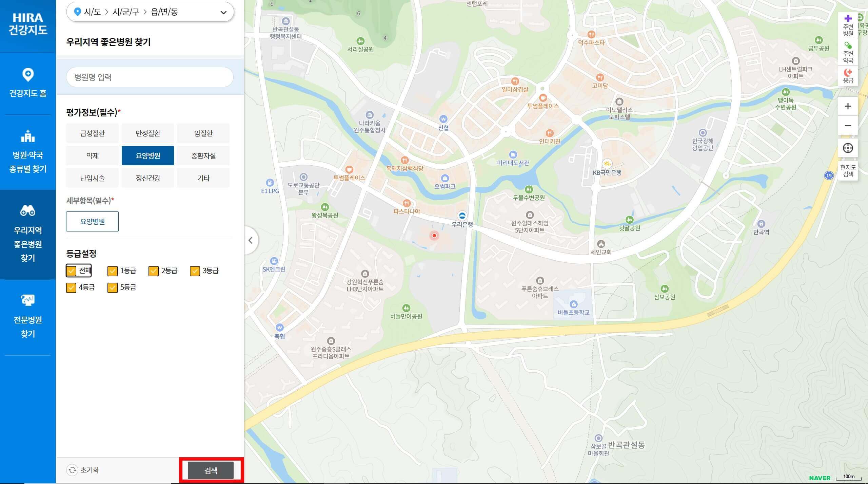Image resolution: width=868 pixels, height=484 pixels.
Task: Toggle the 1등급 checkbox
Action: pos(112,271)
